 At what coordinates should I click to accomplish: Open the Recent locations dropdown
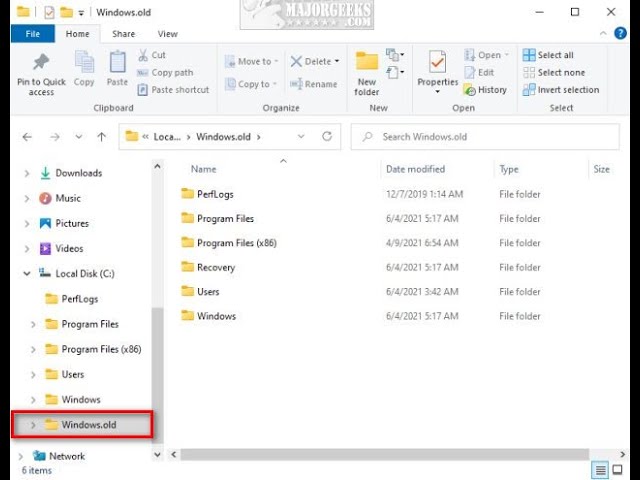(x=79, y=137)
